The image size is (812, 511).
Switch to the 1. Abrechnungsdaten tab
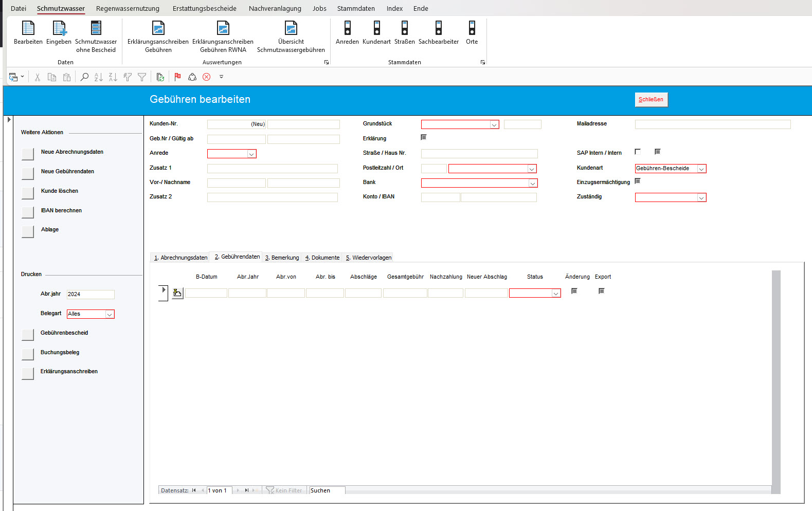click(181, 258)
